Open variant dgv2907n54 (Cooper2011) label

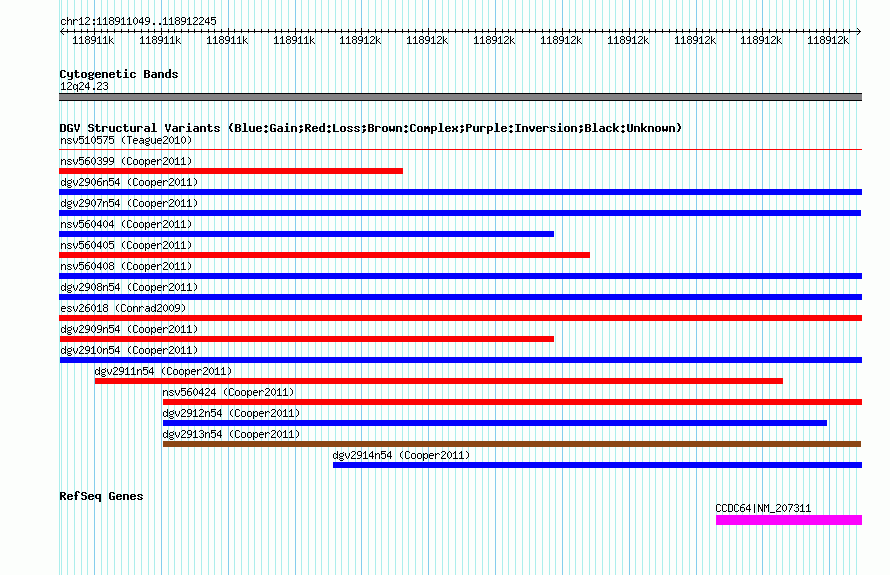pos(129,203)
